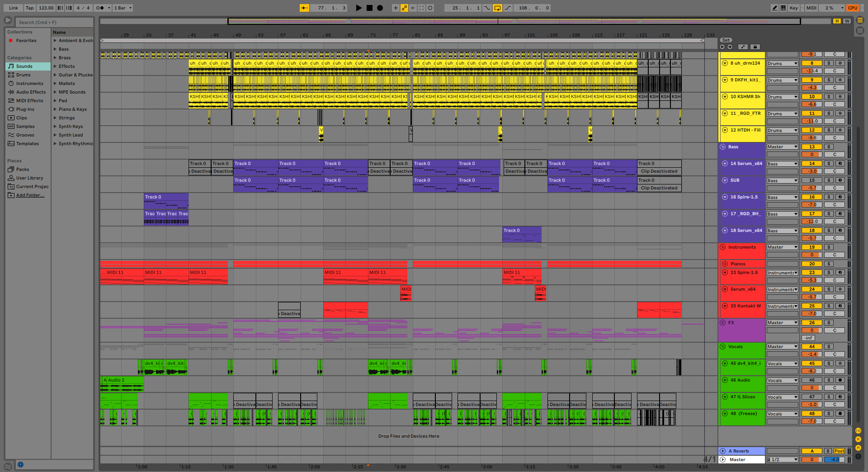Click the Lock Envelopes padlock button
Viewport: 868px width, 472px height.
click(x=755, y=47)
